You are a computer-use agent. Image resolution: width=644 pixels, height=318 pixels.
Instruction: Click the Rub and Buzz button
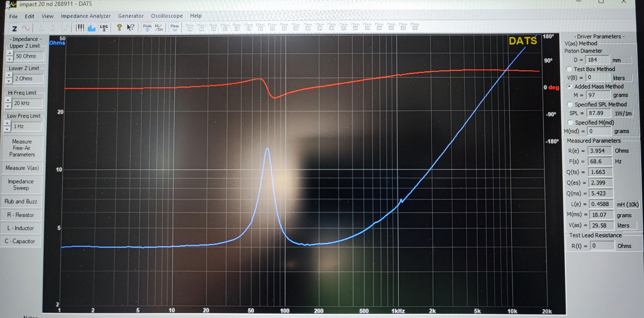tap(21, 201)
